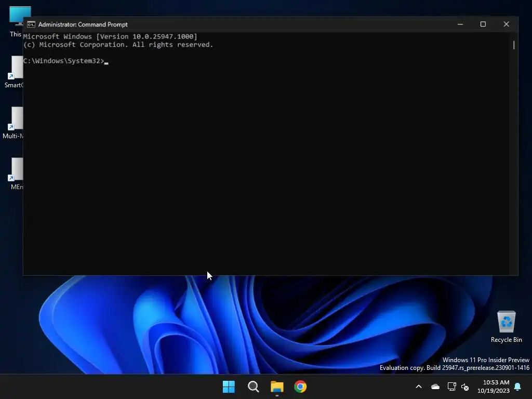Click the Administrator: Command Prompt title text
532x399 pixels.
[x=83, y=24]
